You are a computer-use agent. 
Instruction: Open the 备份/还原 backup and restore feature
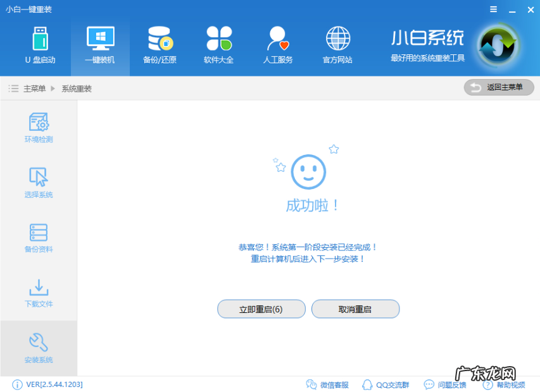(x=158, y=43)
